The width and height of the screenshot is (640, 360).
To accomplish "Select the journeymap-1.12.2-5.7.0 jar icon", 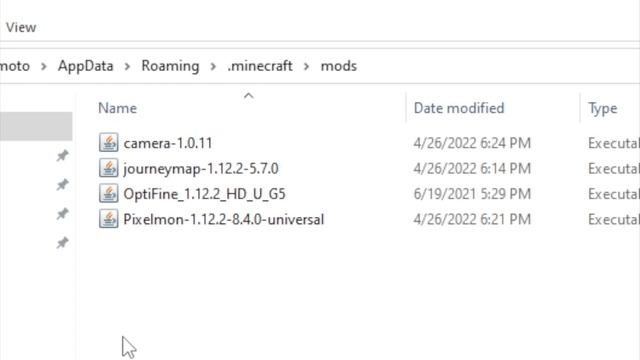I will click(109, 168).
